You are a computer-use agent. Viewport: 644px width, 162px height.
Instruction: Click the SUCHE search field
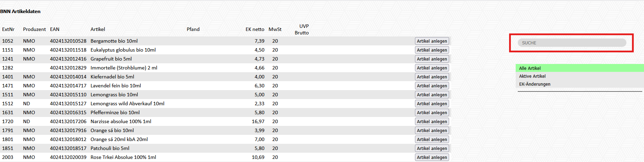(572, 43)
